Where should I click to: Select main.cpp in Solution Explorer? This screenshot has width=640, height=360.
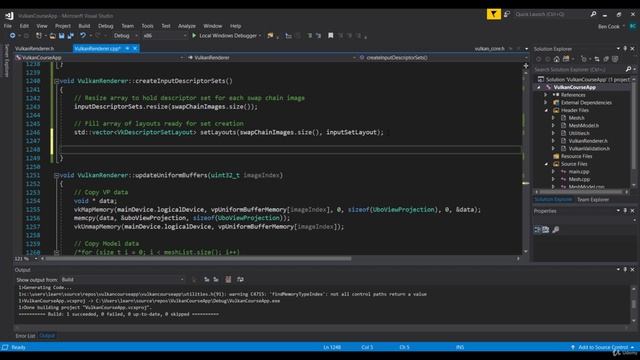point(579,172)
